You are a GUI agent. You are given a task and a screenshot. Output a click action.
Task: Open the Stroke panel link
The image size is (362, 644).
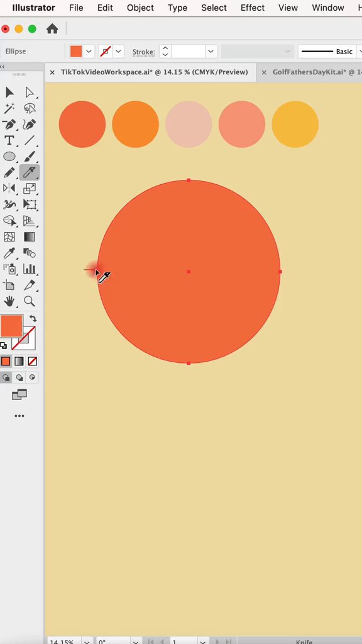[x=144, y=52]
